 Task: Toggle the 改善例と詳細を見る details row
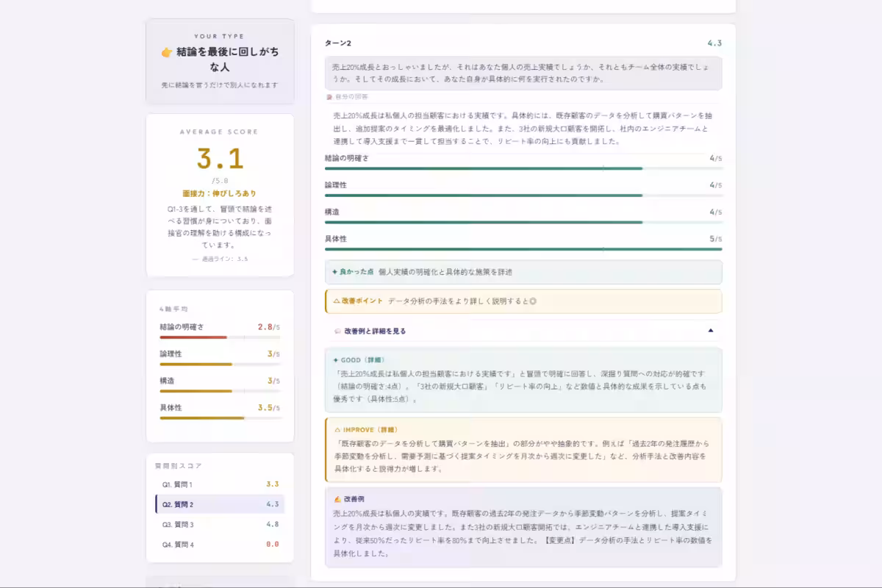pos(523,331)
